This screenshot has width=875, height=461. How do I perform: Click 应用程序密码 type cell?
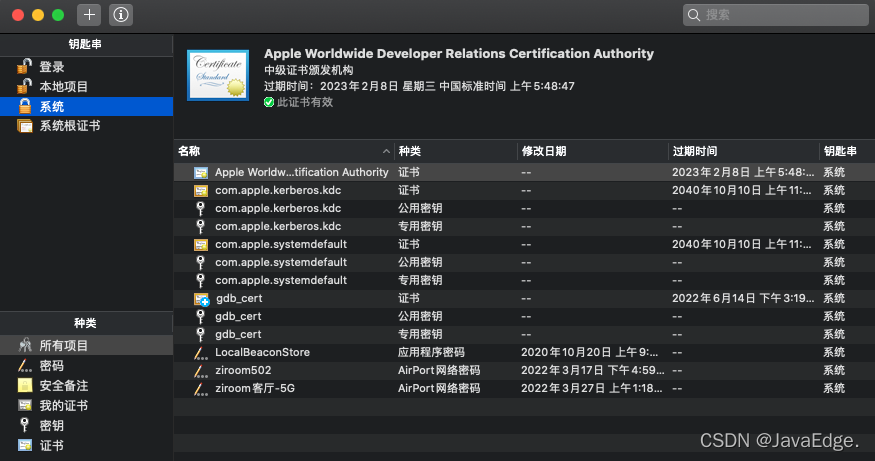431,352
